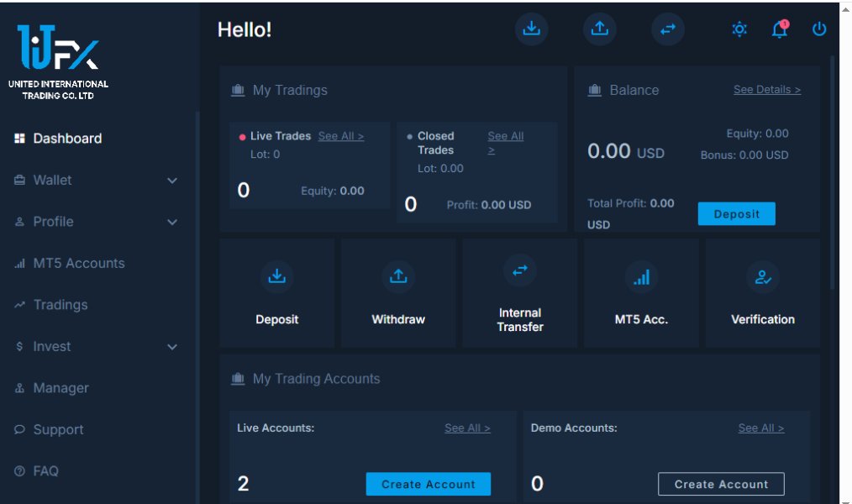Click the deposit download icon in header
The height and width of the screenshot is (504, 852).
point(531,29)
